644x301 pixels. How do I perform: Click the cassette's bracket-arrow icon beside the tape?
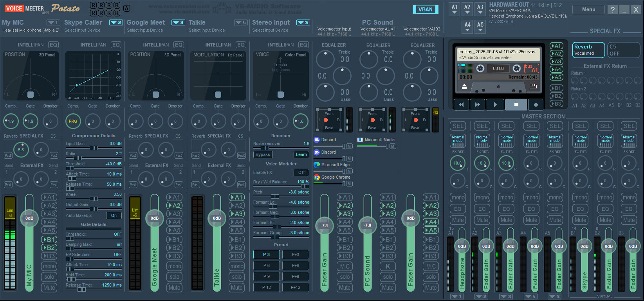click(533, 86)
